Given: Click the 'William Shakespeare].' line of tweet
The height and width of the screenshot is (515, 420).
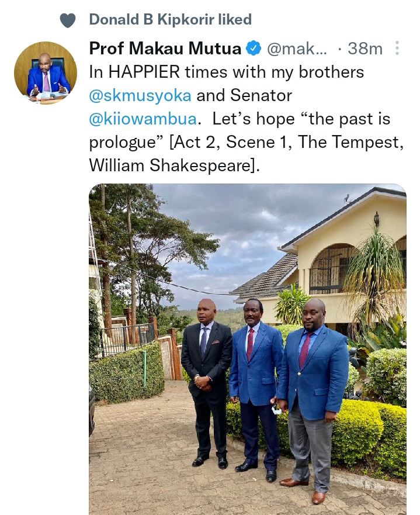Looking at the screenshot, I should coord(175,165).
